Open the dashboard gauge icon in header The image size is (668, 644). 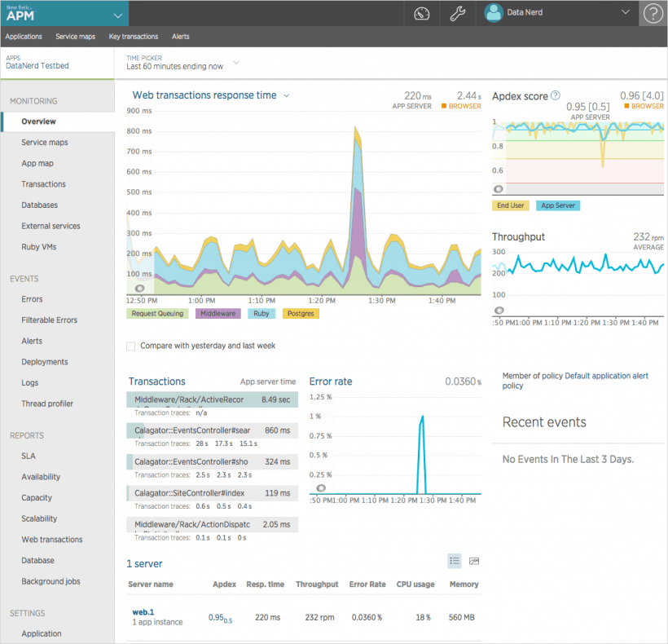tap(421, 13)
